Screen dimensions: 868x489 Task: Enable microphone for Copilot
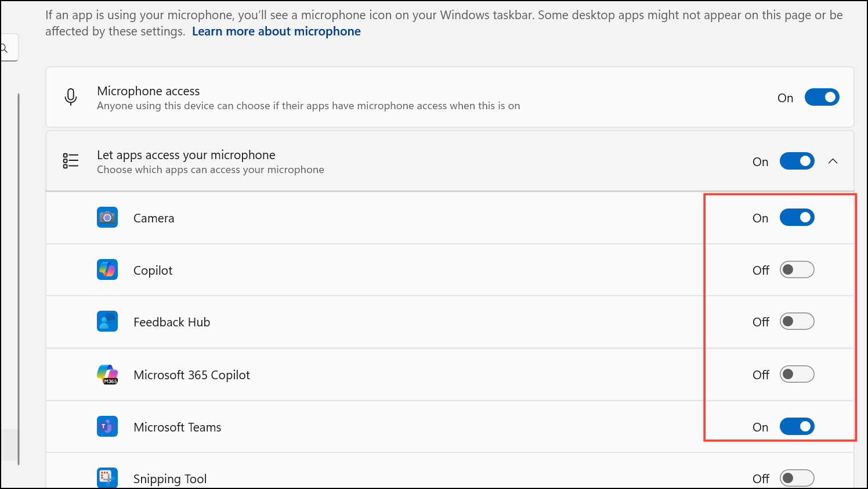(x=797, y=270)
